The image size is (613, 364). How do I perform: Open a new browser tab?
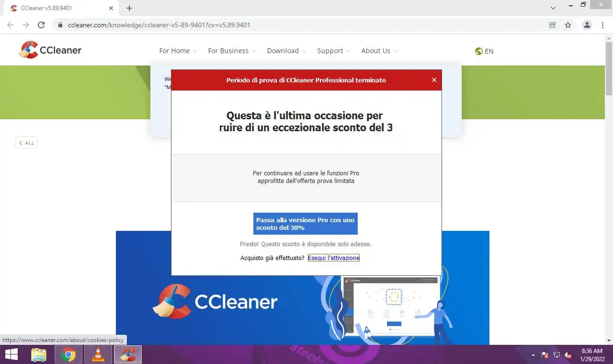[129, 8]
